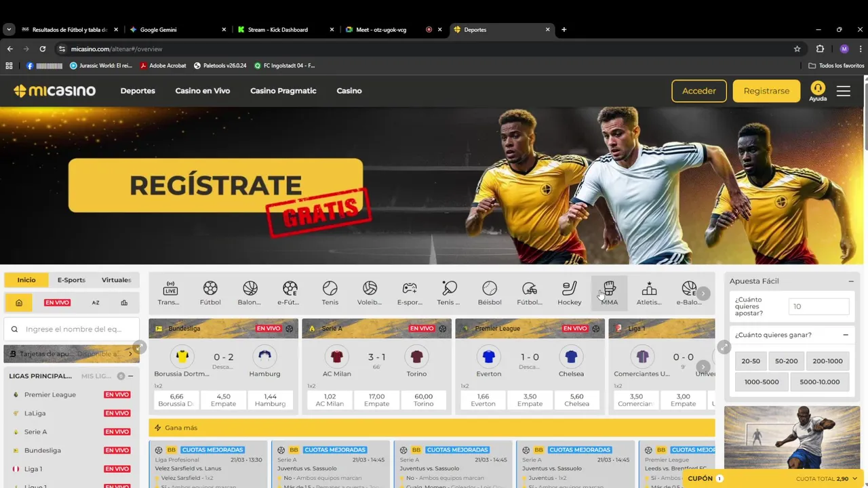Image resolution: width=868 pixels, height=488 pixels.
Task: Open the hamburger menu icon
Action: click(x=844, y=91)
